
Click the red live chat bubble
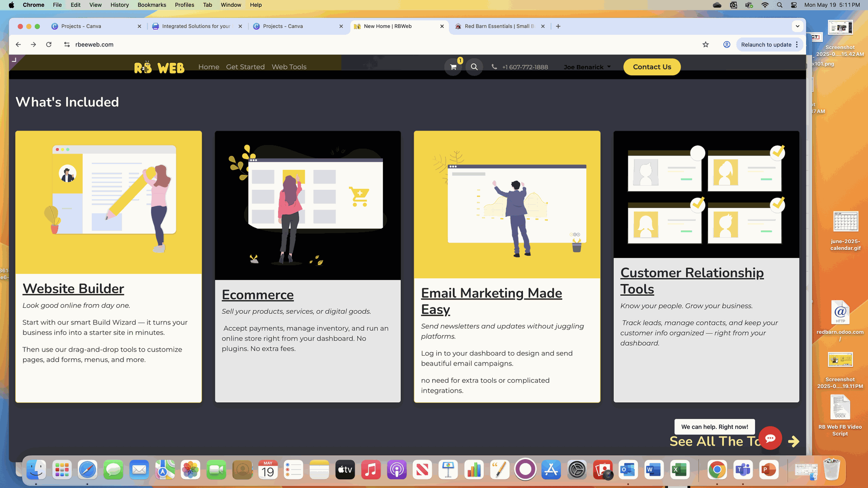tap(770, 438)
